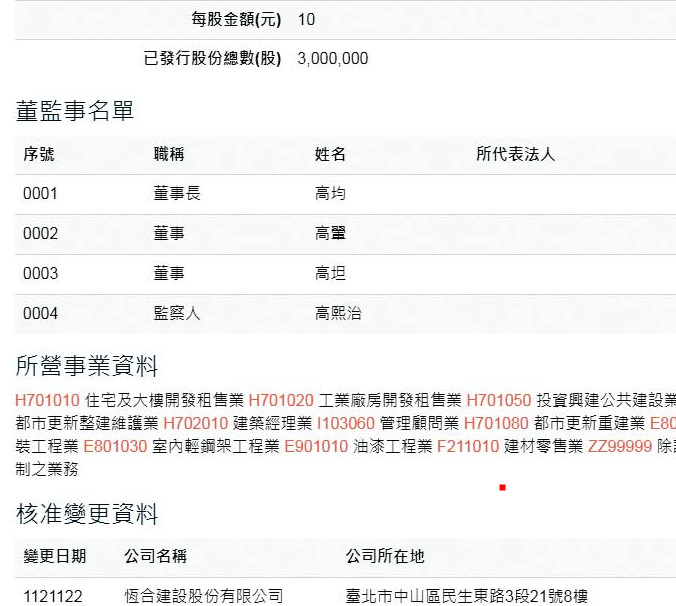Click the 姓名 column header
Image resolution: width=676 pixels, height=606 pixels.
click(x=330, y=154)
